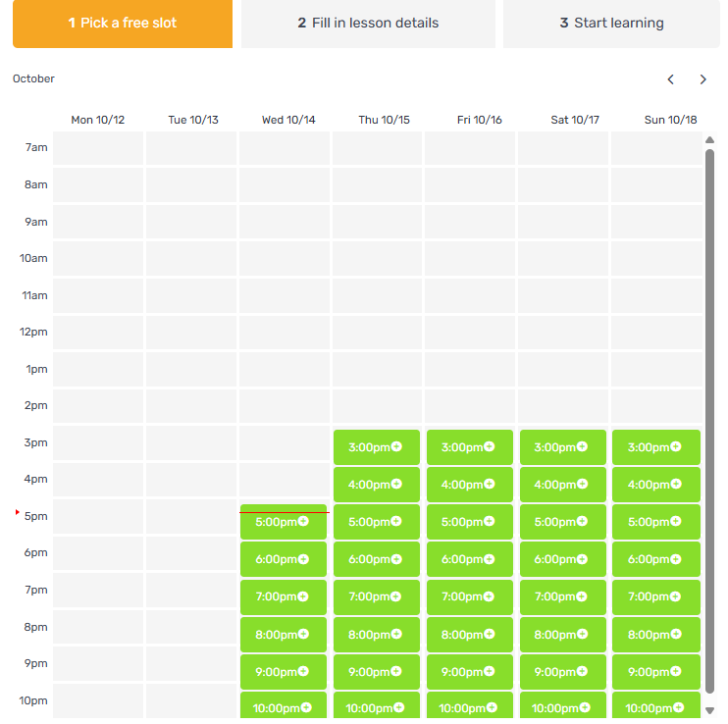Book Friday 10/16 6:00pm slot
Image resolution: width=728 pixels, height=724 pixels.
coord(470,559)
